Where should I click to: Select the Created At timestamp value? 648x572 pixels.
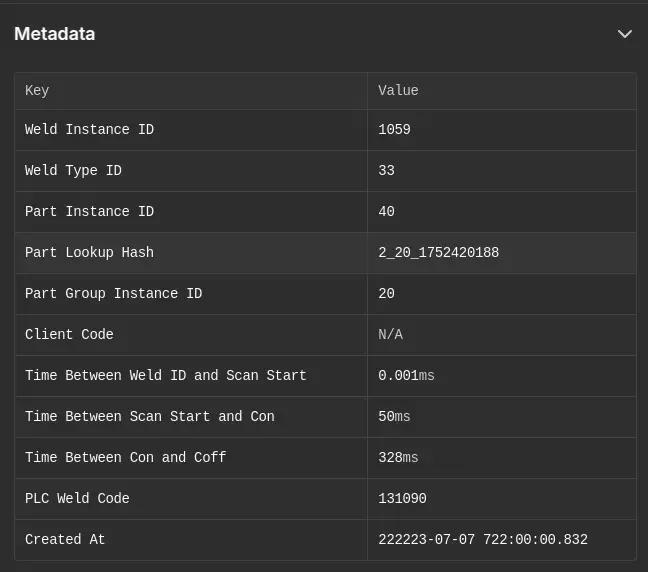click(483, 539)
